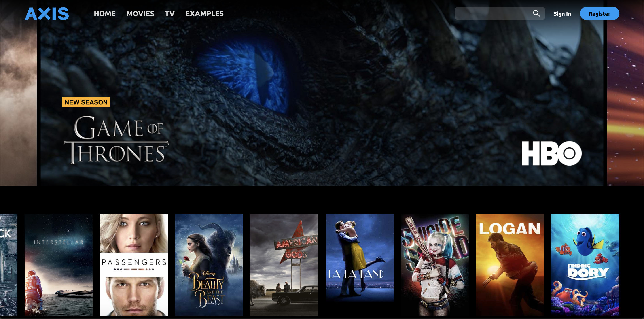
Task: Open the HOME menu item
Action: tap(104, 13)
